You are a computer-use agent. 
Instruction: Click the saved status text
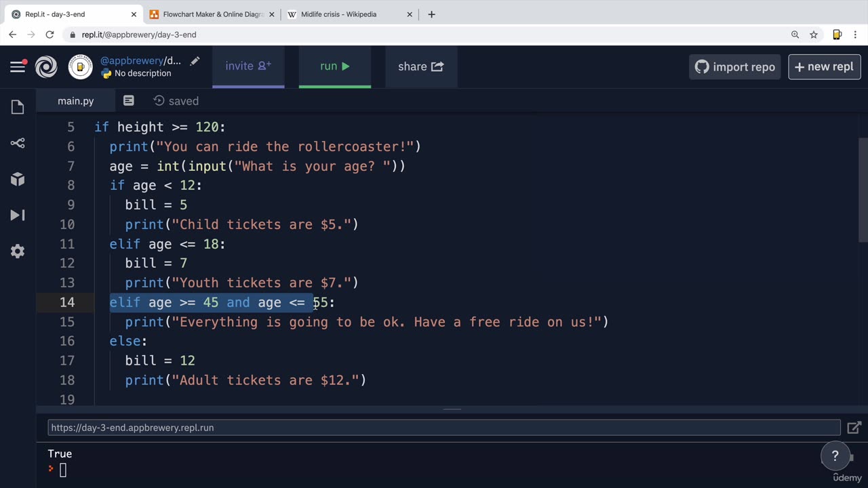pos(183,101)
